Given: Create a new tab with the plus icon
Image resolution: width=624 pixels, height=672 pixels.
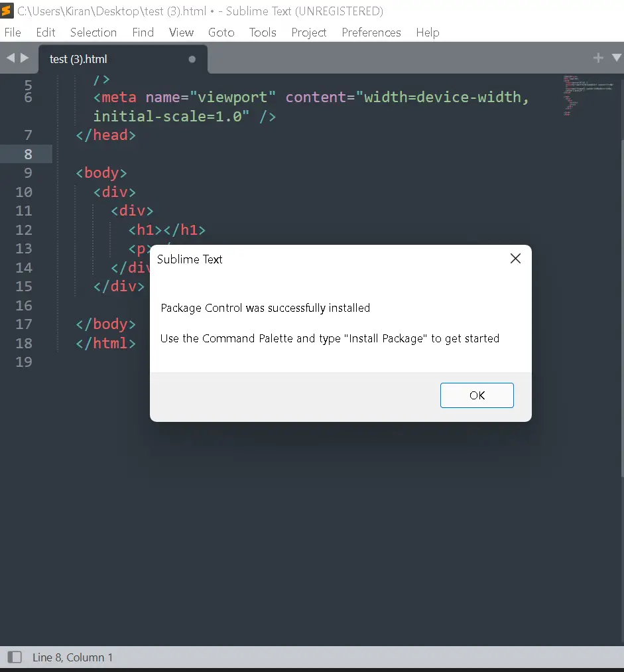Looking at the screenshot, I should tap(597, 58).
